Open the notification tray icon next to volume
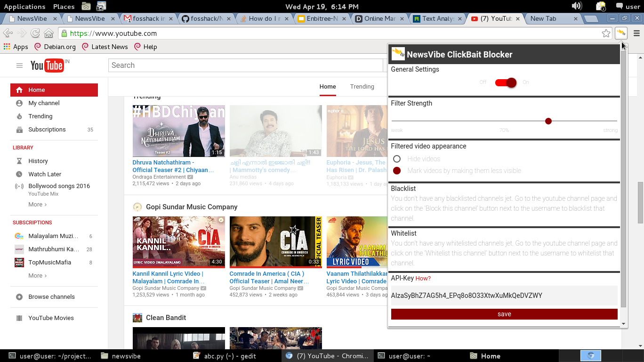 point(601,6)
